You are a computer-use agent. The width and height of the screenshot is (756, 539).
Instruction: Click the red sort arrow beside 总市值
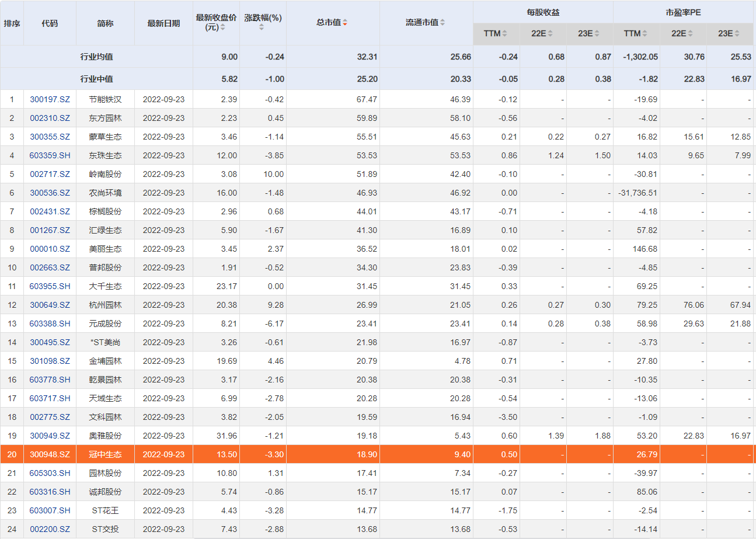pyautogui.click(x=345, y=23)
